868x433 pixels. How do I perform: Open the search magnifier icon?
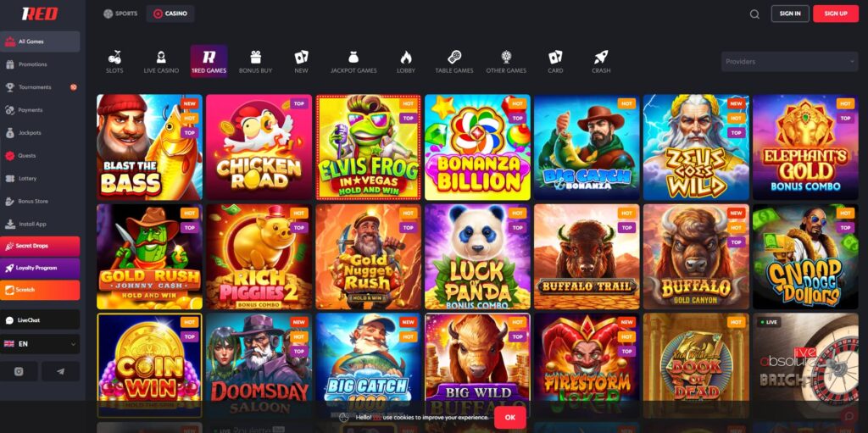[x=754, y=14]
